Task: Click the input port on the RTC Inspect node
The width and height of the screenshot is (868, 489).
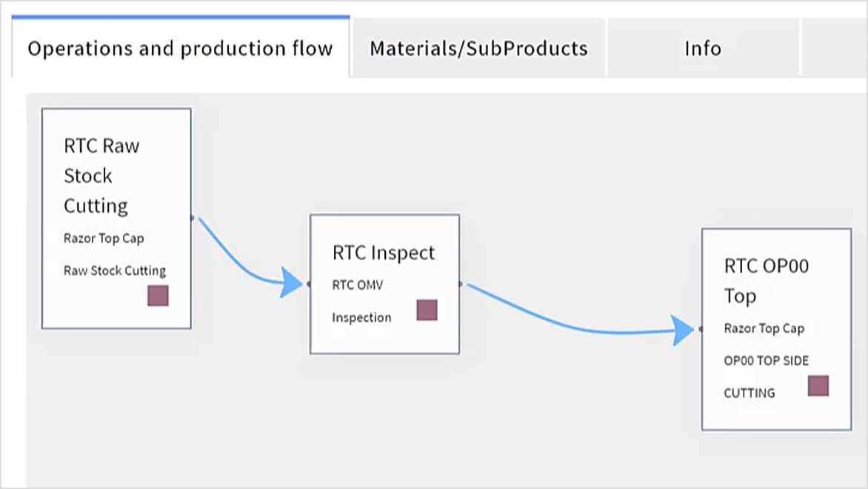Action: (x=310, y=283)
